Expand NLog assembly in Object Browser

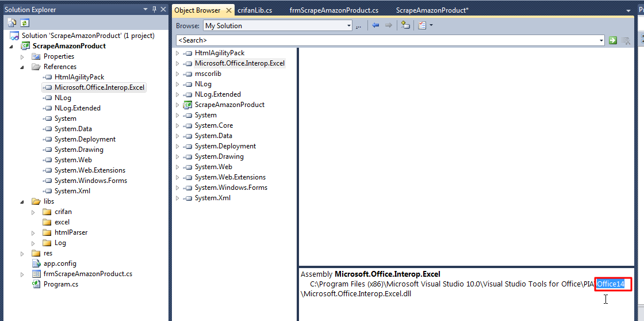178,84
